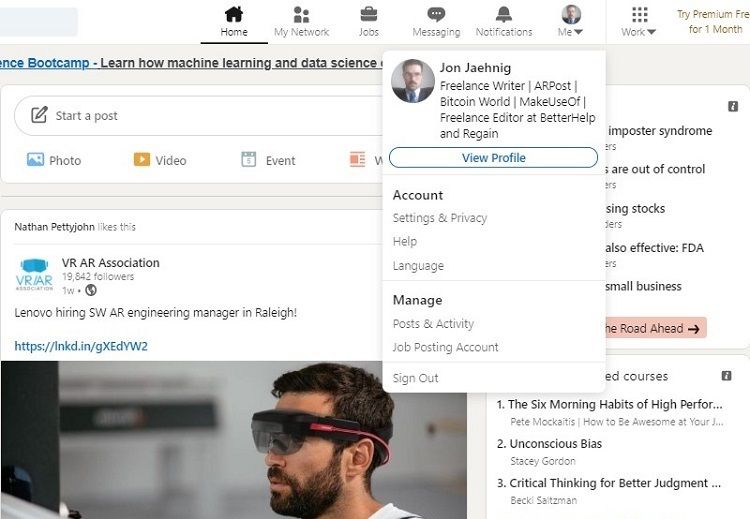Screen dimensions: 750x519
Task: Add a Photo to post
Action: click(x=54, y=160)
